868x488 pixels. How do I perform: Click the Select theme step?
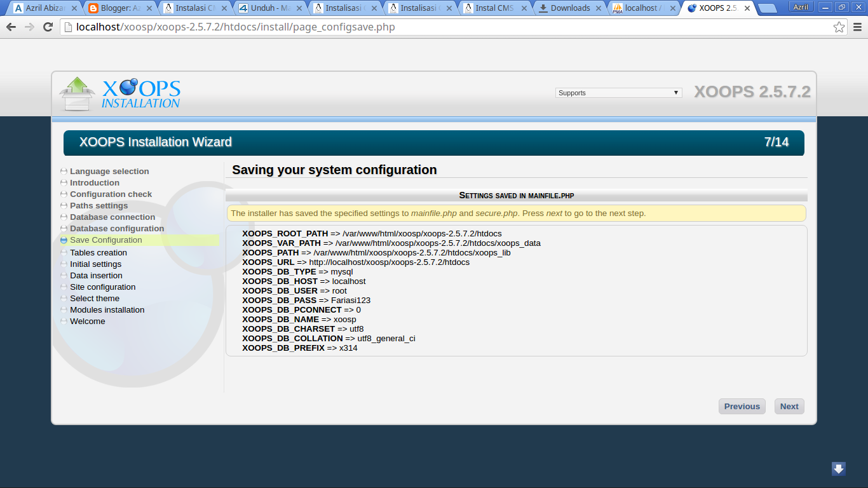click(95, 299)
